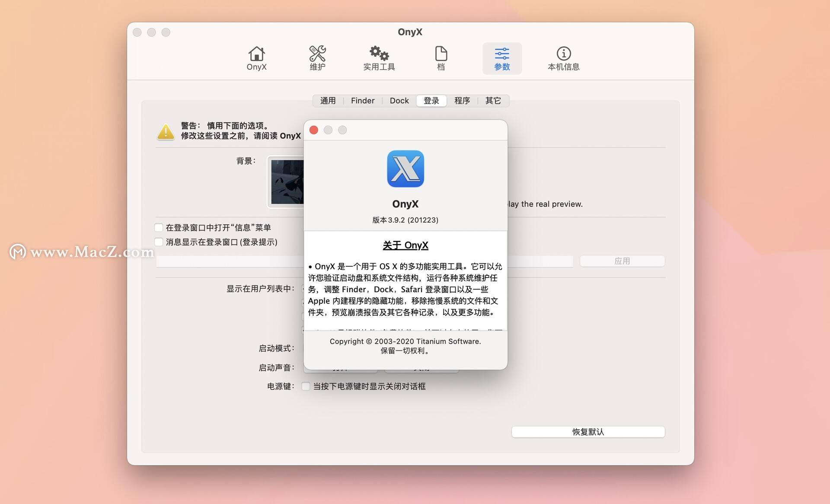
Task: Close the About OnyX dialog
Action: (x=314, y=130)
